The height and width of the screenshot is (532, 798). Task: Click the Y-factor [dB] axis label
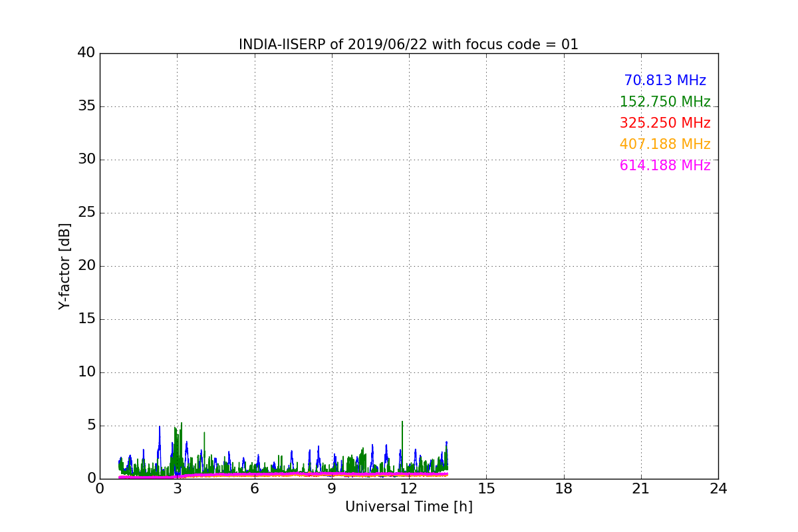point(65,266)
